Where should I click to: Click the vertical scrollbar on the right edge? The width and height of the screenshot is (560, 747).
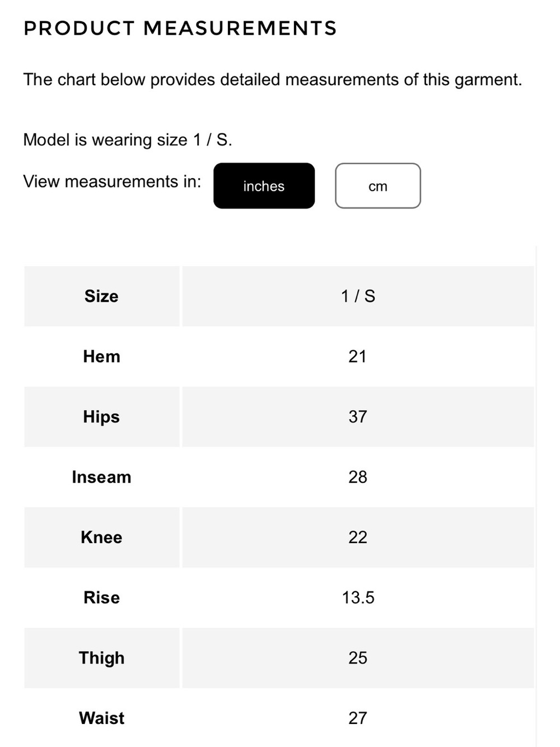[536, 496]
